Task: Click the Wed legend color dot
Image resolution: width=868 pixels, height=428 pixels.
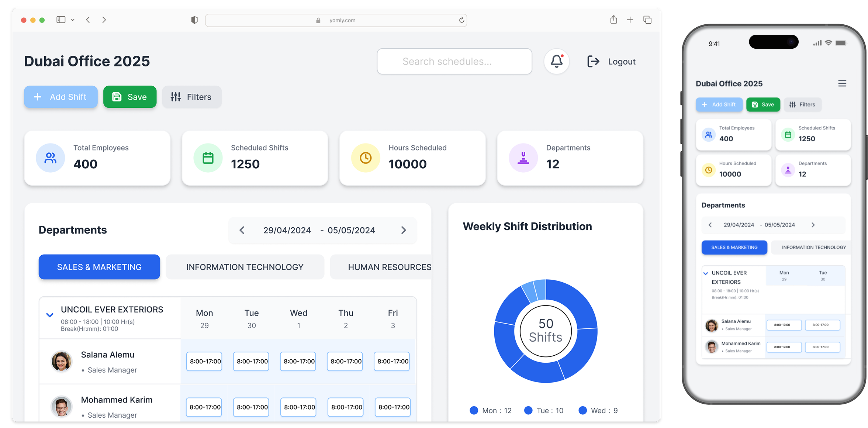Action: coord(583,410)
